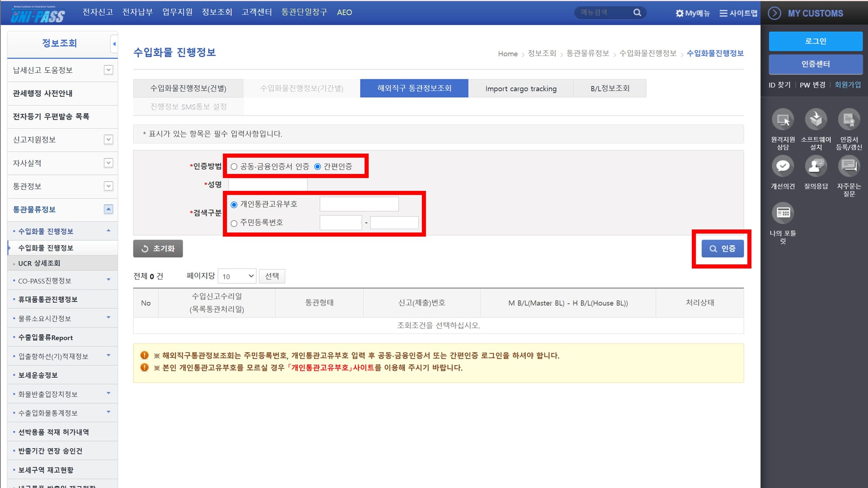Click the 성명 name input field
Screen dimensions: 868x488
pyautogui.click(x=268, y=185)
